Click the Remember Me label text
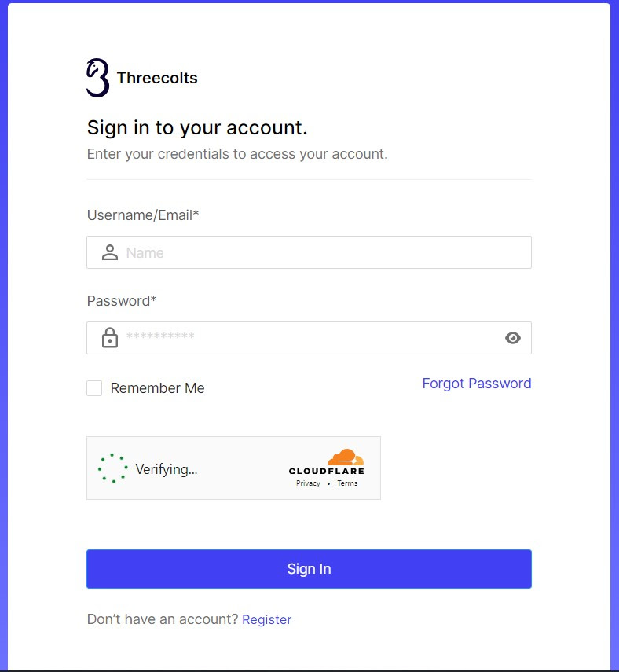Viewport: 619px width, 672px height. click(157, 388)
